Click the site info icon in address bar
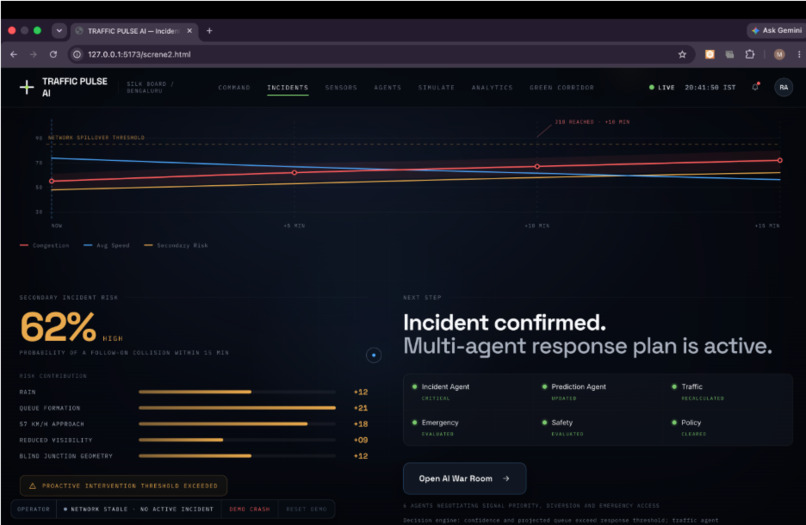806x525 pixels. coord(77,54)
